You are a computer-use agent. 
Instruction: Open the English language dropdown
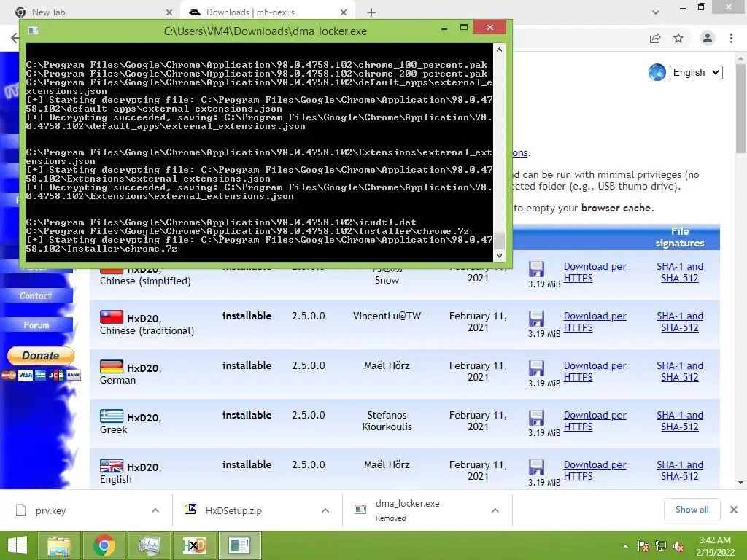[696, 72]
